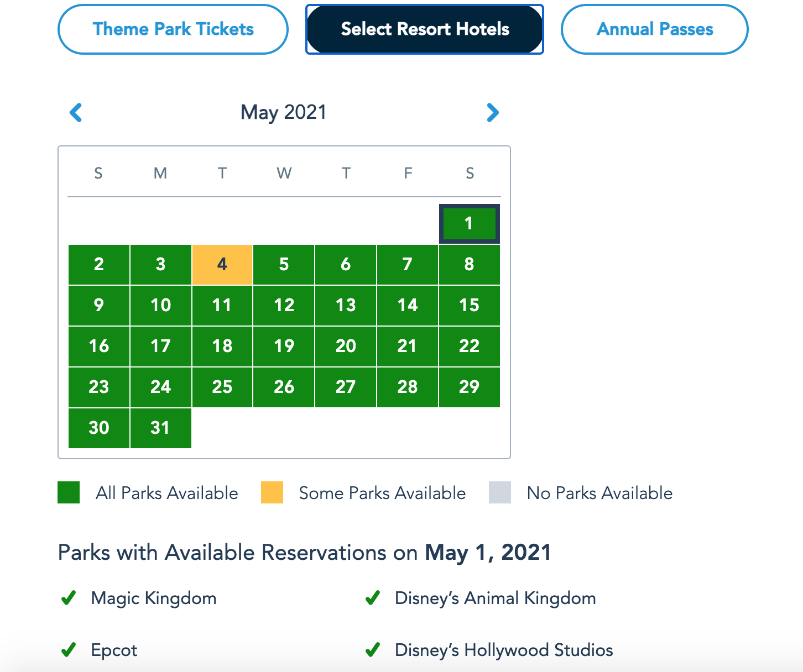803x672 pixels.
Task: Pick May 31 on the calendar
Action: tap(160, 428)
